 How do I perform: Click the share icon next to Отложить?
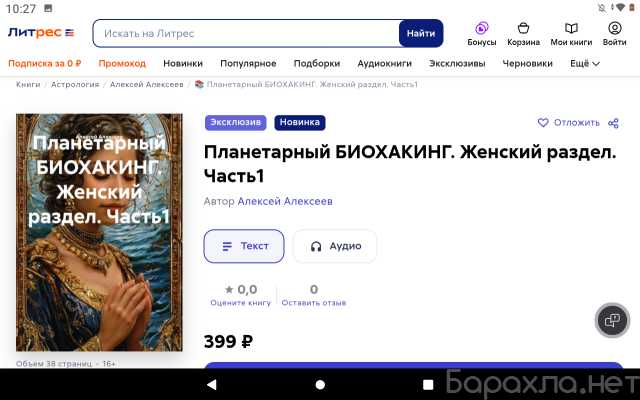[x=613, y=123]
